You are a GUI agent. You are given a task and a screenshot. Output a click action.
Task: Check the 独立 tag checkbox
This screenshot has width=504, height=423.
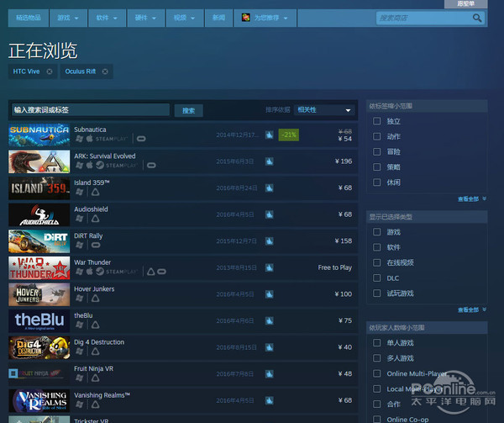(x=376, y=121)
